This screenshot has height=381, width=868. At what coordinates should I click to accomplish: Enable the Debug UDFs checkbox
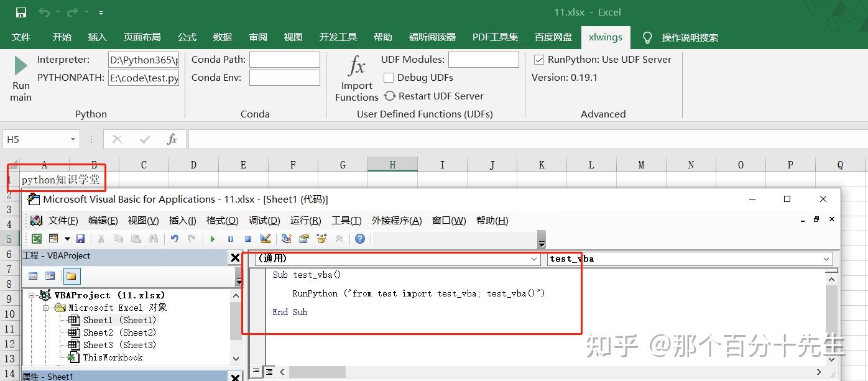[x=389, y=77]
